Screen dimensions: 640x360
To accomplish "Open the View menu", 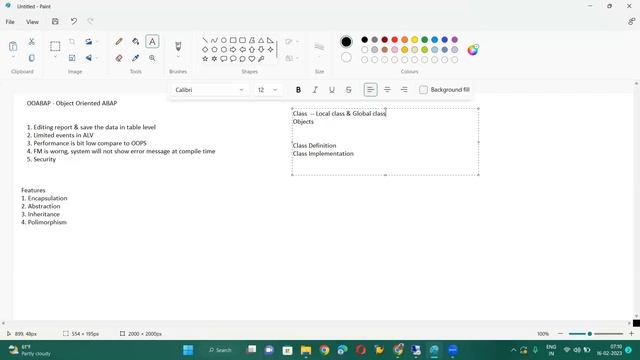I will [32, 22].
